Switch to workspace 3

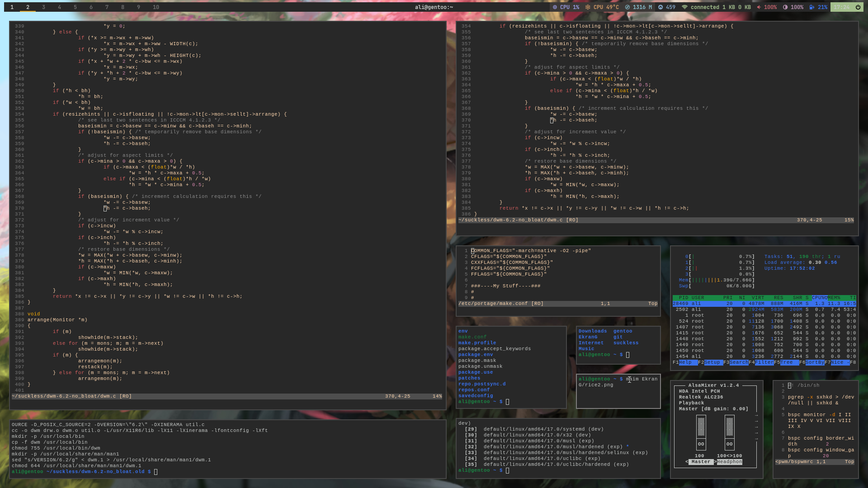coord(43,7)
